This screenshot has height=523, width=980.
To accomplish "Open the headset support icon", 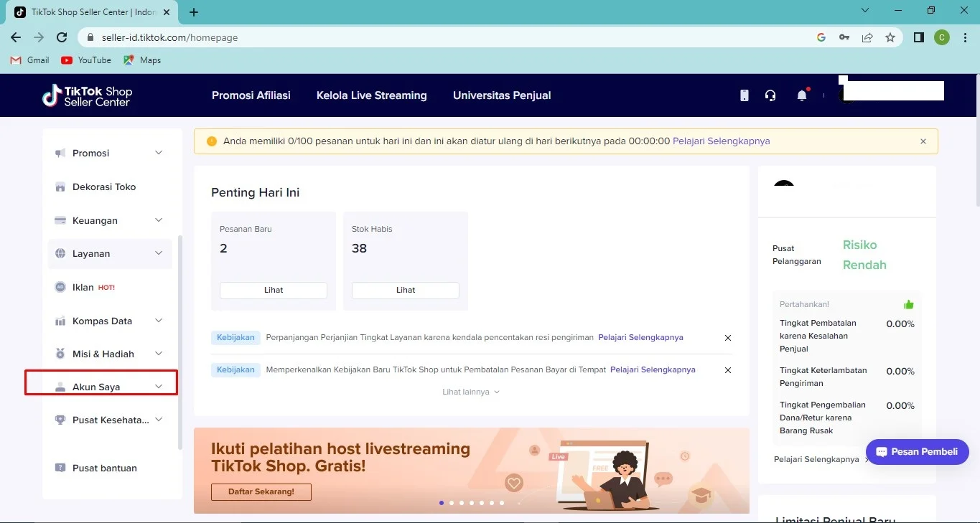I will tap(770, 95).
